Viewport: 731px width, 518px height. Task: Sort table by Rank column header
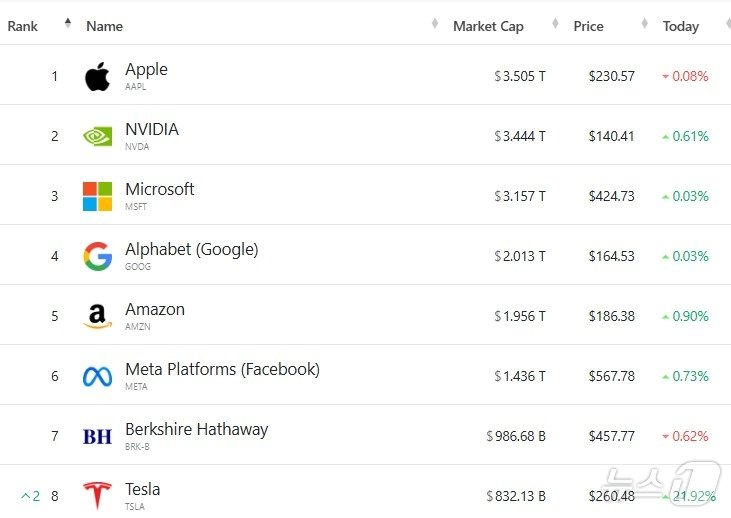(23, 26)
